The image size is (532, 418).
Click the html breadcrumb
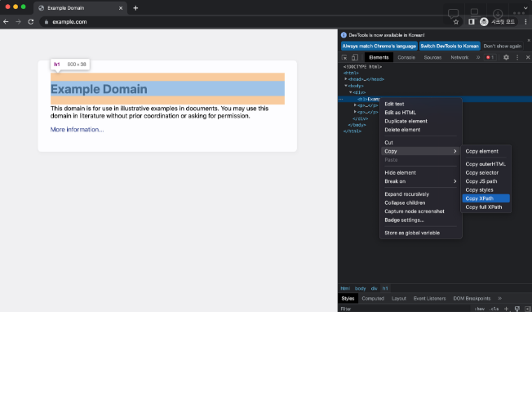345,288
